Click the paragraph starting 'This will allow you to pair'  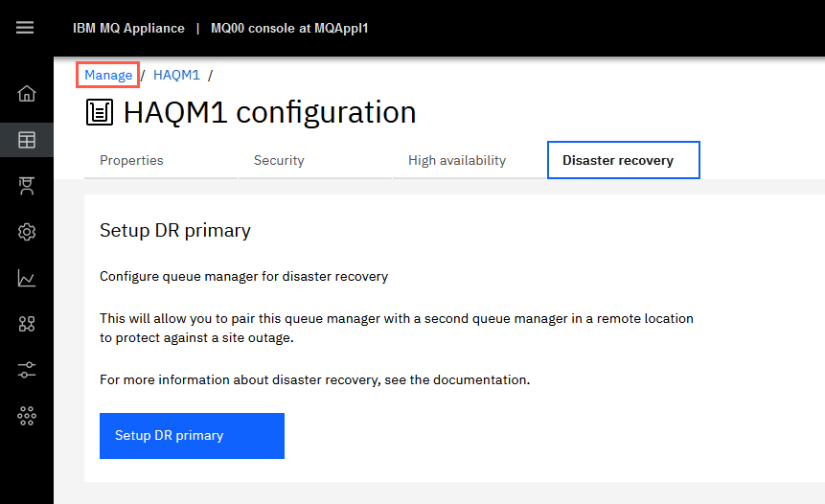click(x=397, y=329)
